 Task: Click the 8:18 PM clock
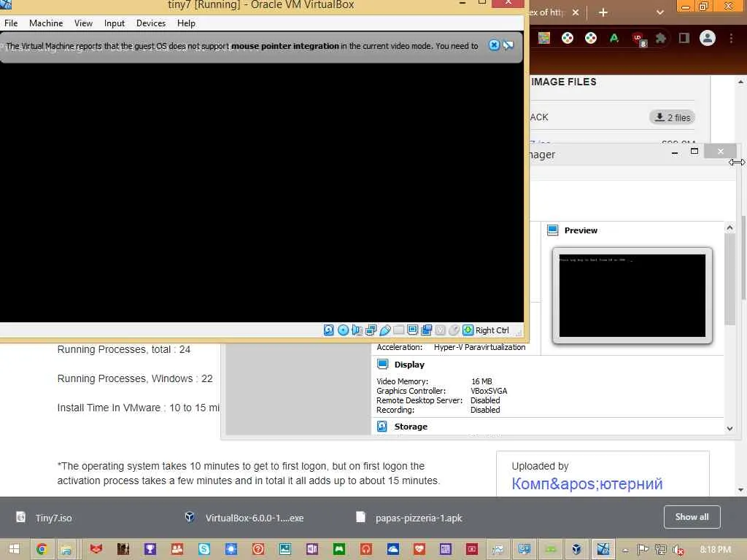[x=715, y=549]
